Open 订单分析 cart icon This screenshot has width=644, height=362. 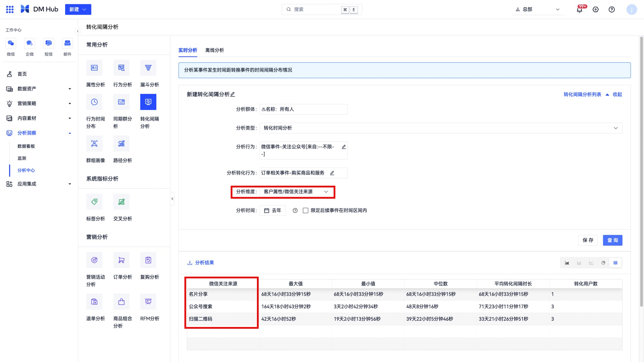click(x=121, y=260)
